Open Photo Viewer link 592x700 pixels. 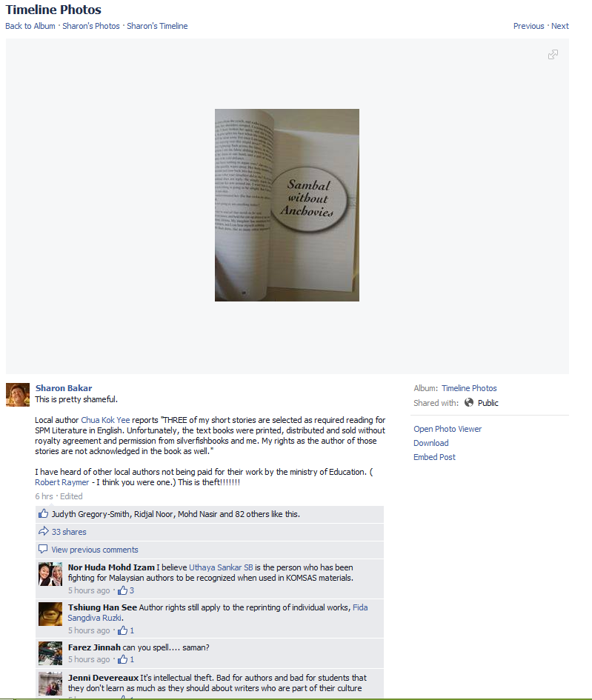(448, 429)
